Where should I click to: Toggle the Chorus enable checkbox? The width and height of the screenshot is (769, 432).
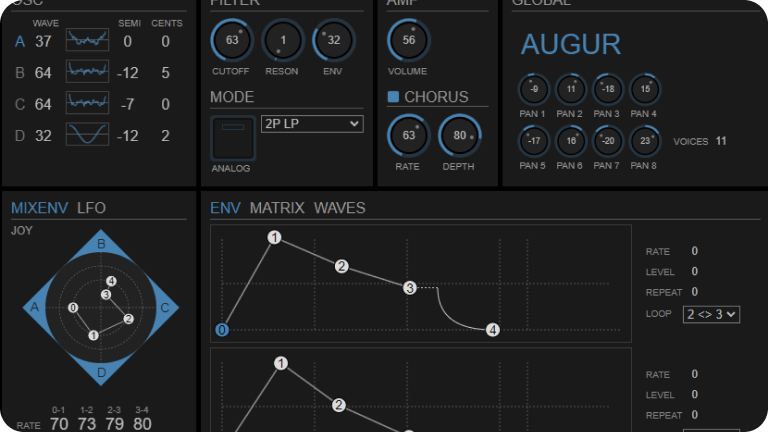(x=393, y=97)
